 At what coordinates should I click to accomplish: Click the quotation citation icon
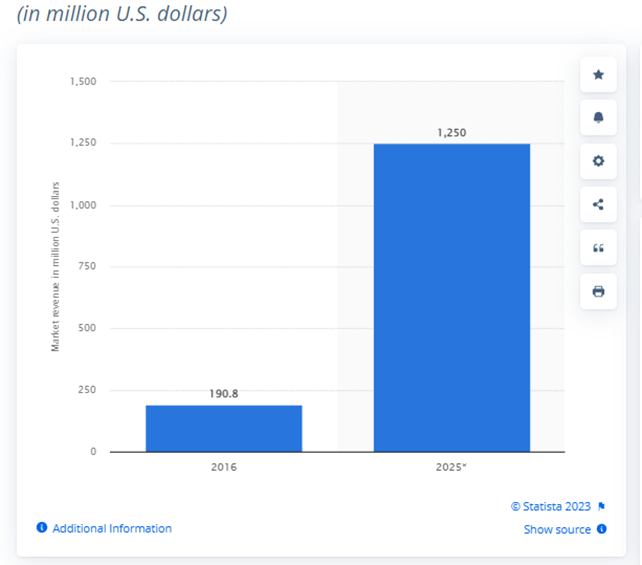coord(598,248)
